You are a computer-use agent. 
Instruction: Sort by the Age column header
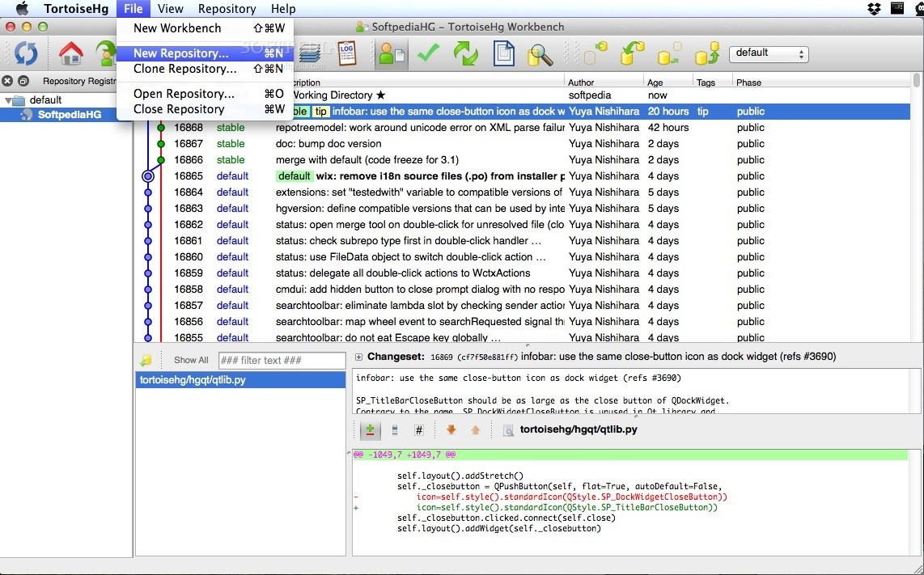(x=668, y=82)
